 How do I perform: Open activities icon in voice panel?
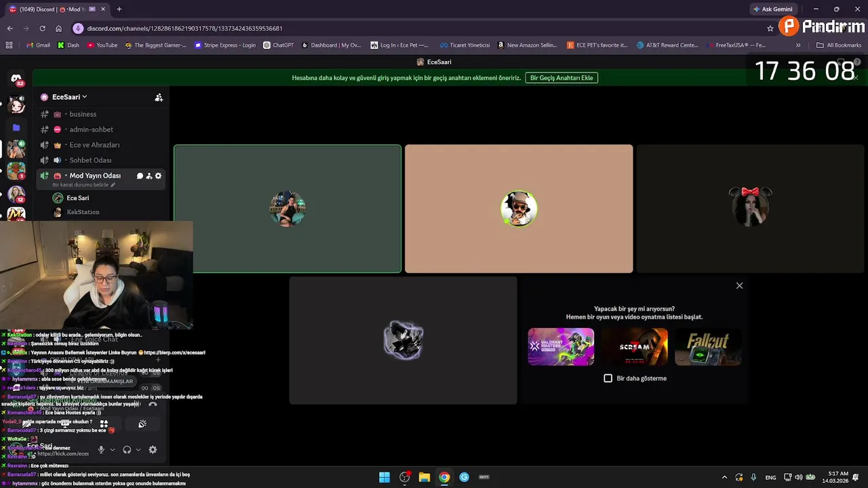[104, 424]
